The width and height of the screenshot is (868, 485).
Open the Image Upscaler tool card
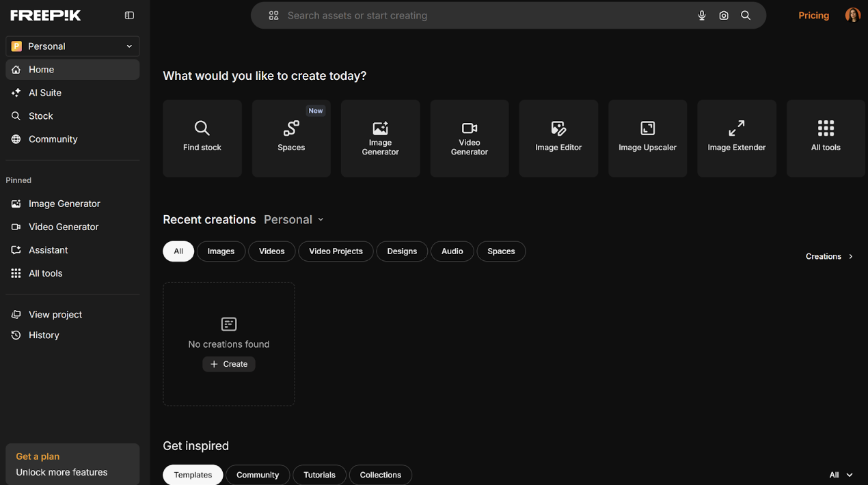tap(647, 138)
